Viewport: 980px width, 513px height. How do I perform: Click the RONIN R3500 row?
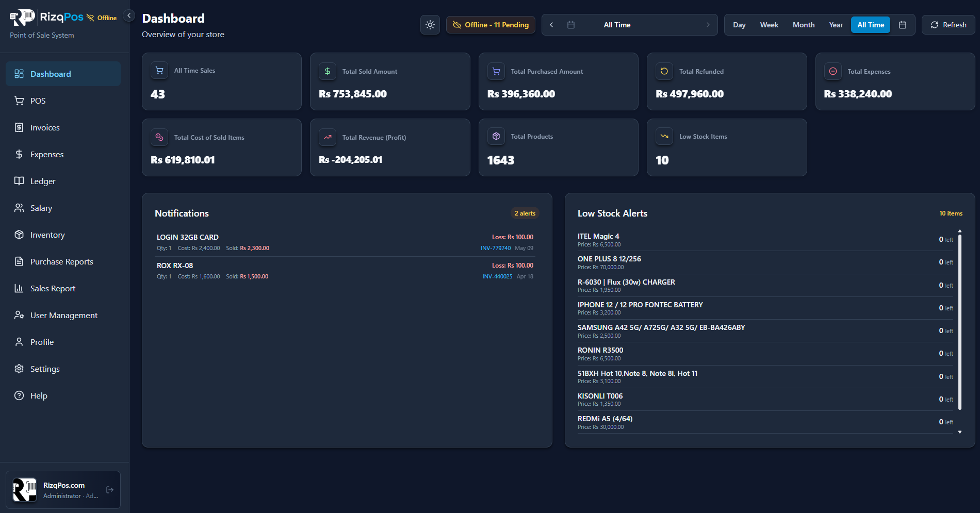[x=765, y=354]
